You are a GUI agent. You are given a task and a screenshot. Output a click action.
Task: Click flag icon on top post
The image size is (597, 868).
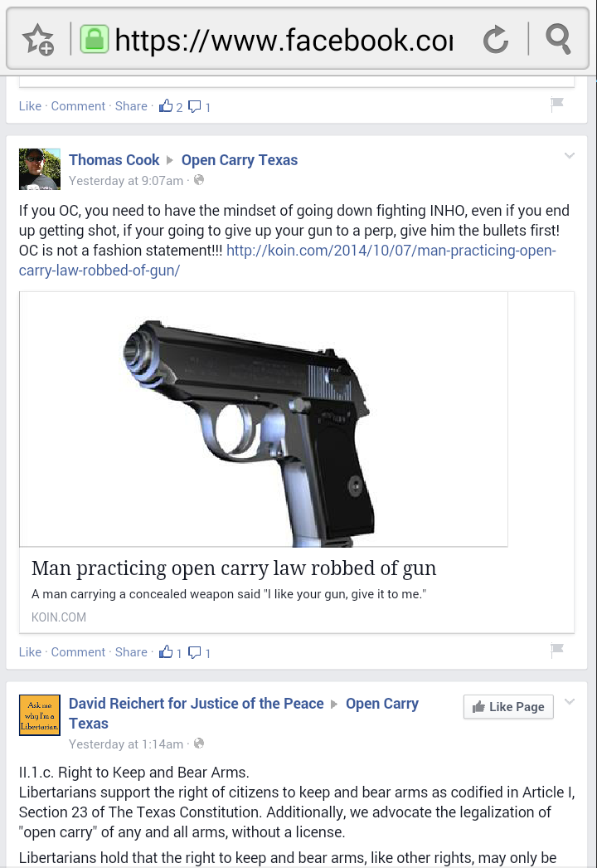tap(557, 104)
